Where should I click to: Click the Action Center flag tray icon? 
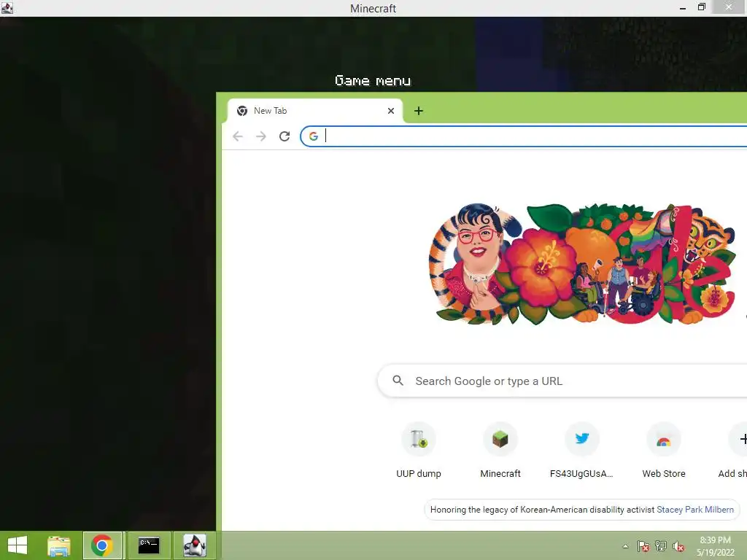tap(643, 546)
